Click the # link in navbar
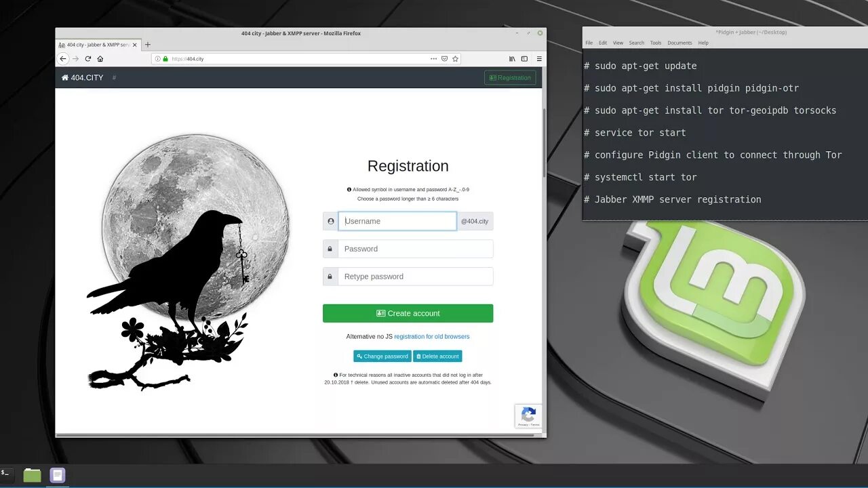 [x=114, y=77]
